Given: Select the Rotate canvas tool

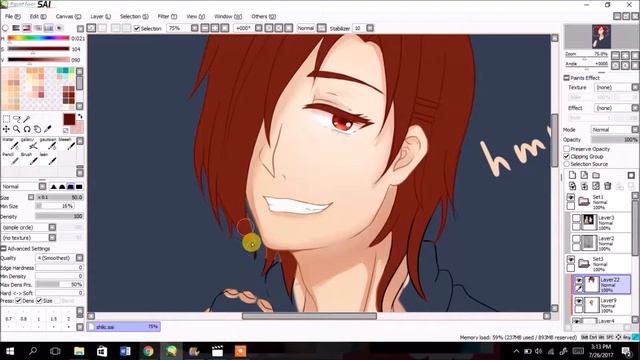Looking at the screenshot, I should tap(27, 129).
